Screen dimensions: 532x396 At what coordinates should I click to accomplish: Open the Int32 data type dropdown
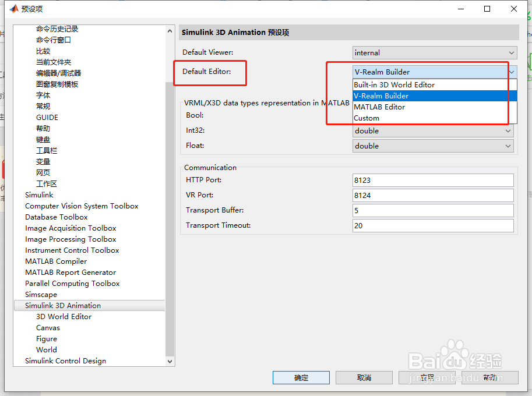point(433,131)
